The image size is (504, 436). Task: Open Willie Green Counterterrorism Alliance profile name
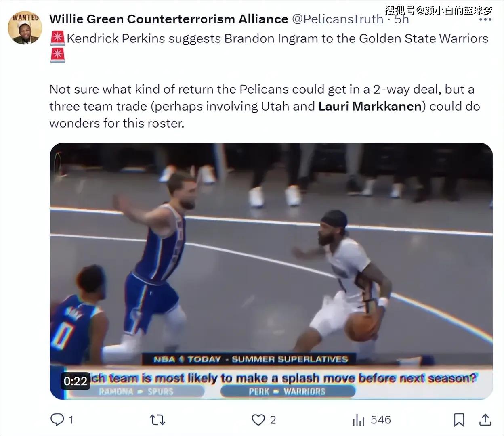coord(169,19)
